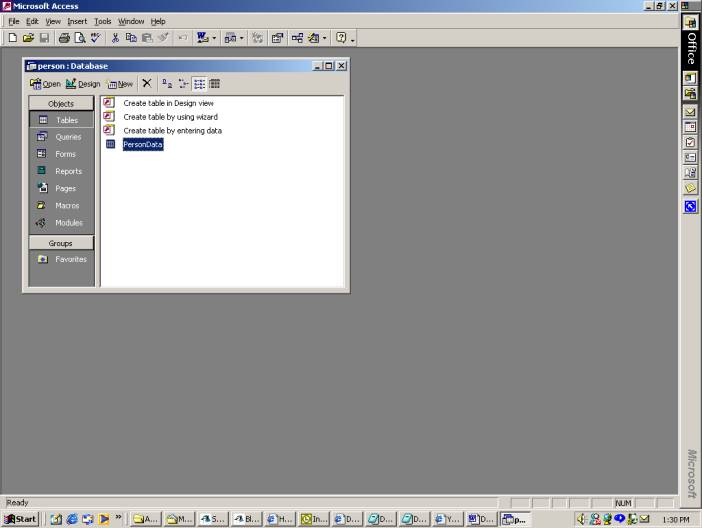702x528 pixels.
Task: Click the OfficeLinks Word icon
Action: [203, 38]
